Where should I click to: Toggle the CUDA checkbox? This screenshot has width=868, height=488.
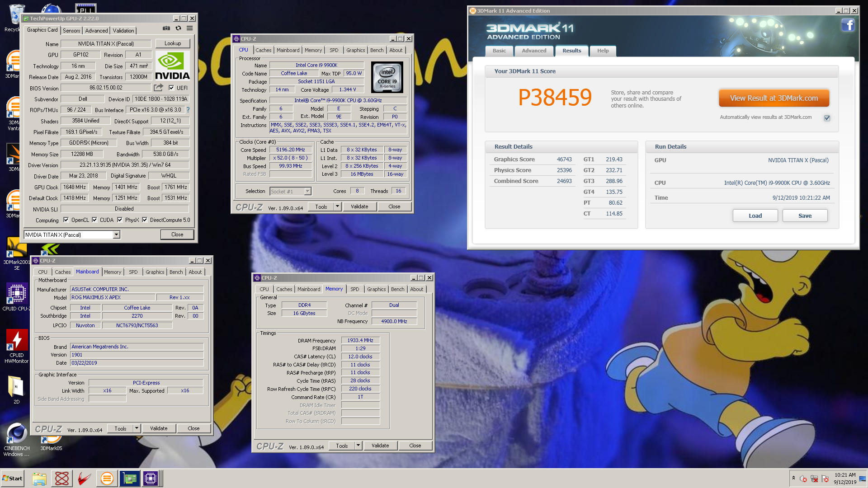(94, 220)
